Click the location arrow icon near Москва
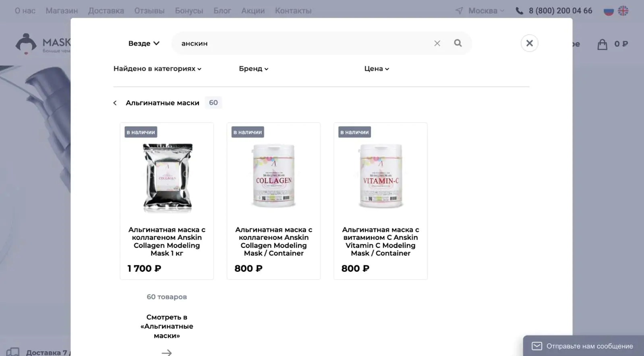Screen dimensions: 644x356 coord(459,11)
